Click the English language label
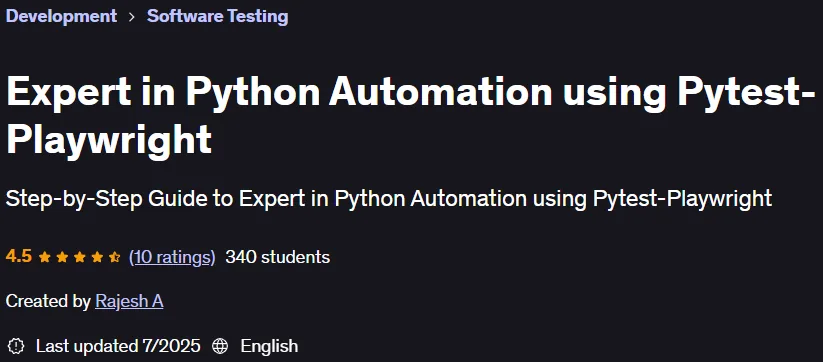 [x=269, y=346]
